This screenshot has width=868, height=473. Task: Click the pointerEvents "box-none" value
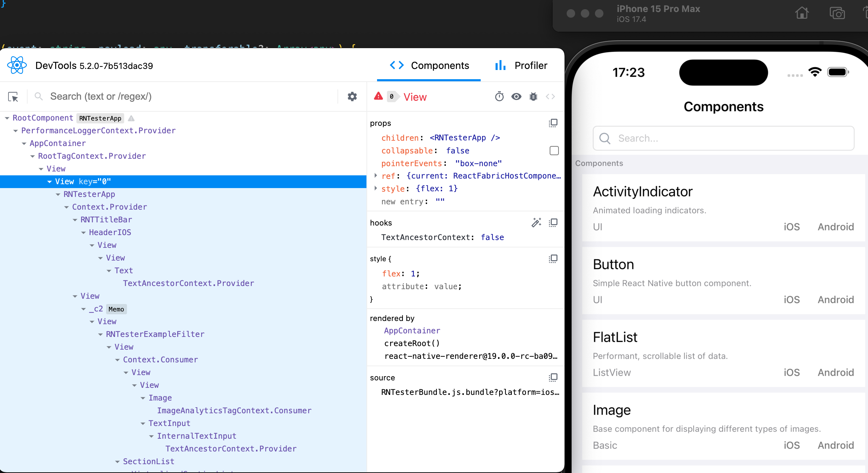tap(478, 163)
